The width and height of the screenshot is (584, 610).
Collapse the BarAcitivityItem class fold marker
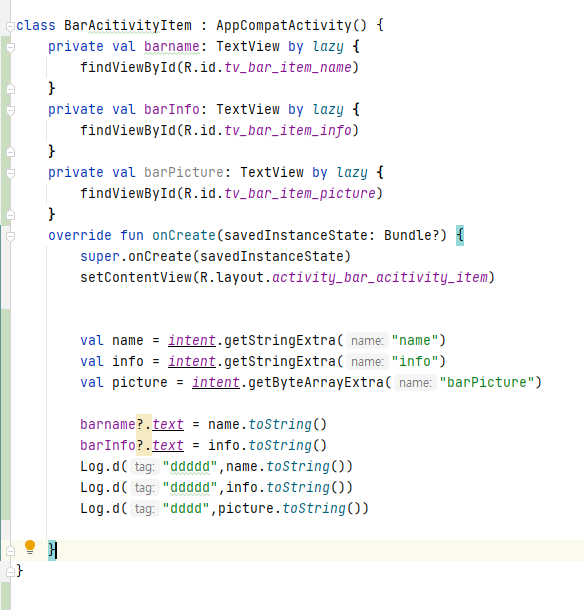pyautogui.click(x=11, y=26)
